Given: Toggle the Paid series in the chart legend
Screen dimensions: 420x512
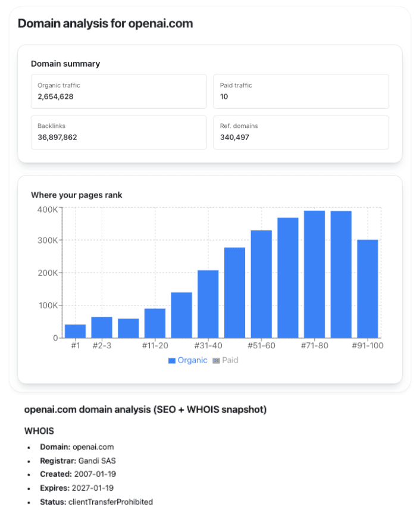Looking at the screenshot, I should click(225, 360).
